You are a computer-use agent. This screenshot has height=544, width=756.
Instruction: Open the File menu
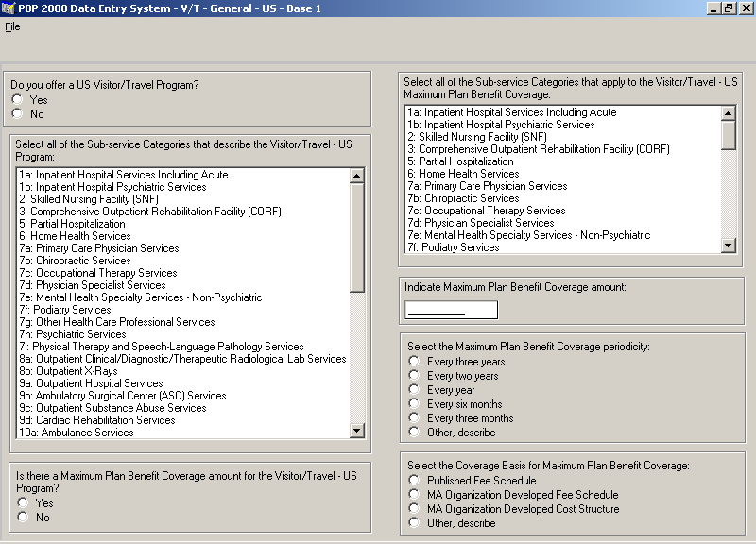pos(12,26)
